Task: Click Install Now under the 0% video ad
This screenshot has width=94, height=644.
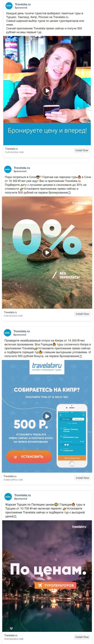Action: [x=82, y=314]
